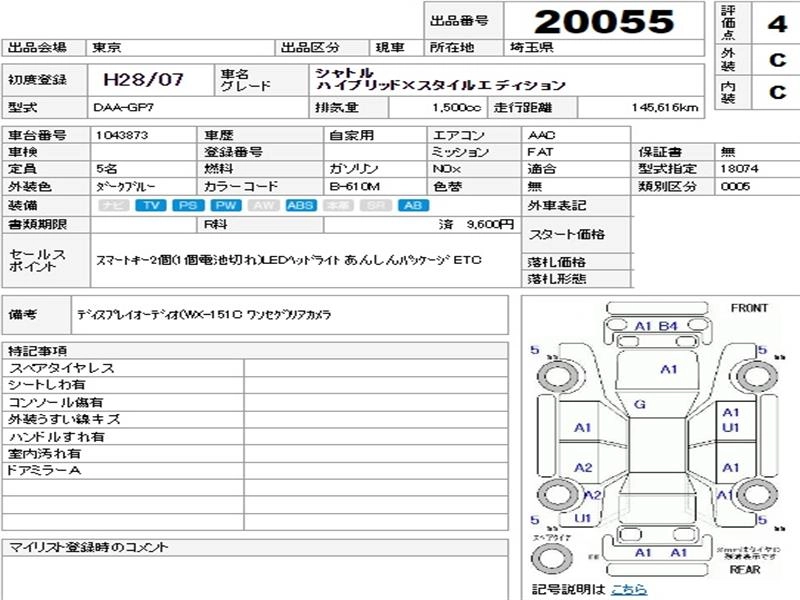Click the air conditioner value AAC
The width and height of the screenshot is (800, 600).
pos(541,135)
